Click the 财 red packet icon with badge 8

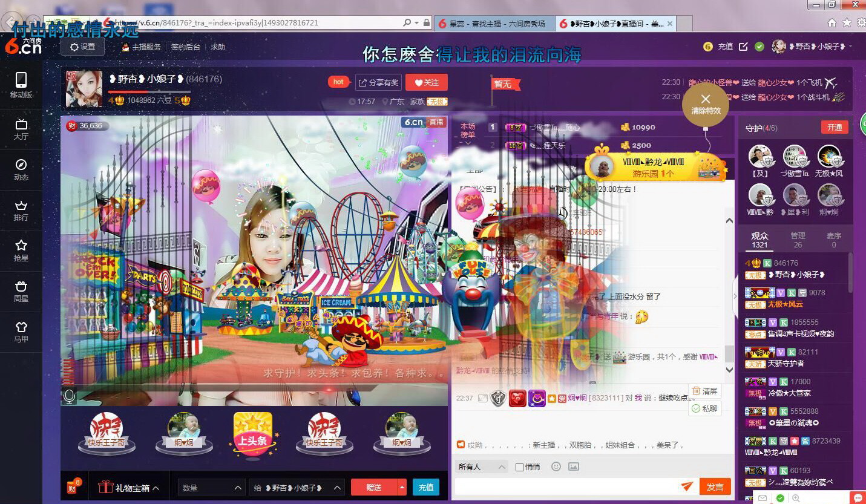click(x=74, y=486)
